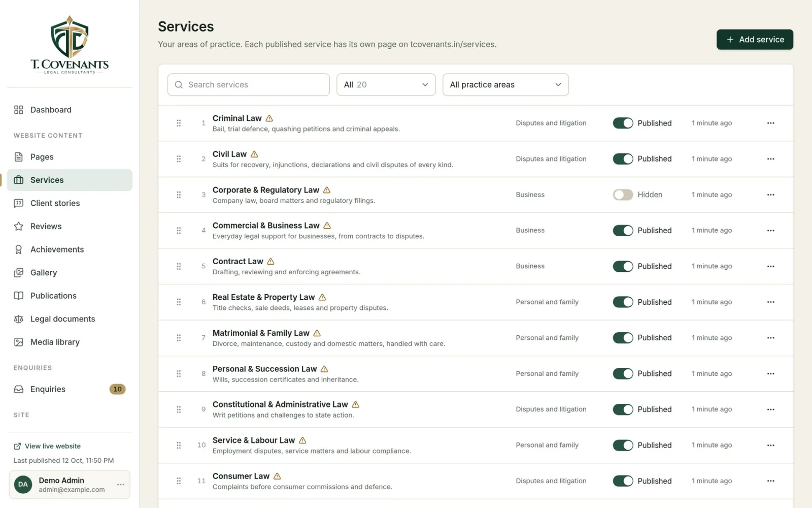Image resolution: width=812 pixels, height=508 pixels.
Task: Click the Contract Law service title
Action: click(238, 261)
